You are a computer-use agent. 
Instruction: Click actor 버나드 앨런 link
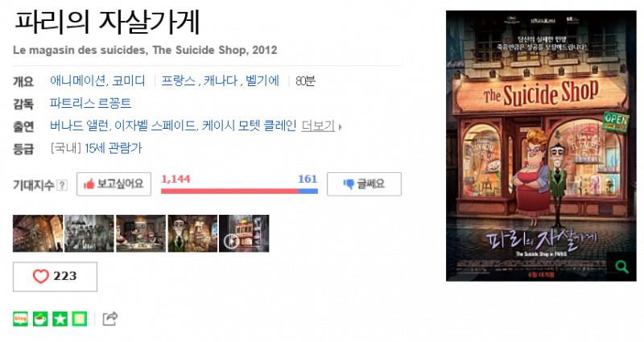(x=79, y=126)
